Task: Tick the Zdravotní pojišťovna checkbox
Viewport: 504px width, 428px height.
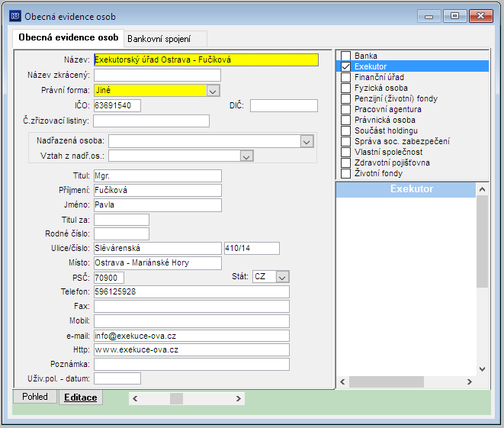Action: coord(345,163)
